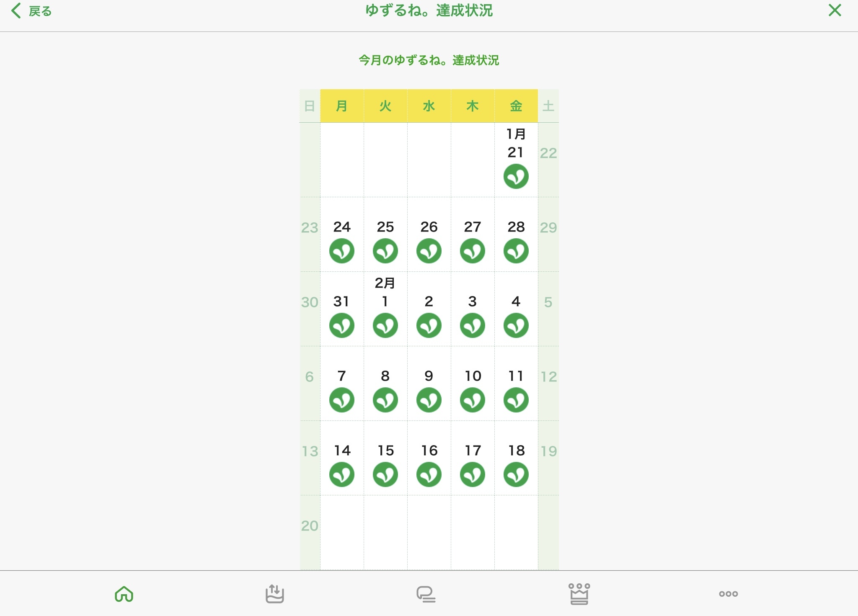This screenshot has width=858, height=616.
Task: Click Saturday date 22 in the calendar
Action: click(548, 153)
